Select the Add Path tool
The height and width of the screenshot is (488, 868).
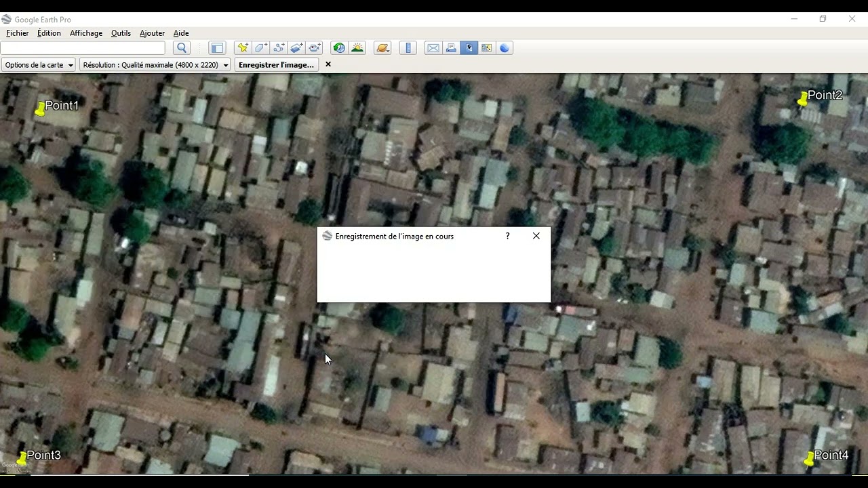[x=279, y=47]
